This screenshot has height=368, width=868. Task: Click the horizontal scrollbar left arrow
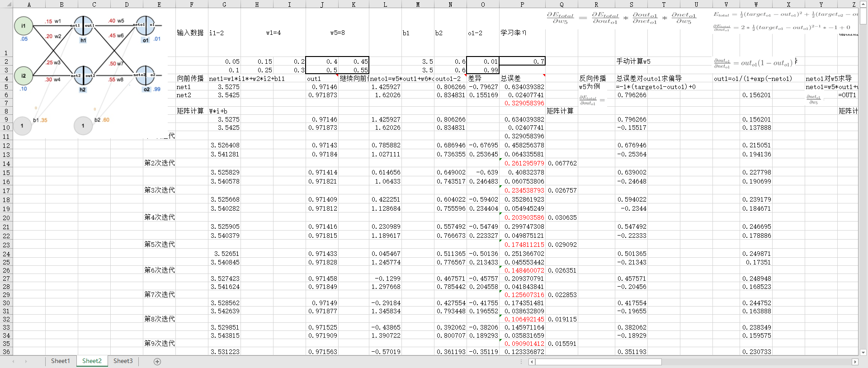532,362
